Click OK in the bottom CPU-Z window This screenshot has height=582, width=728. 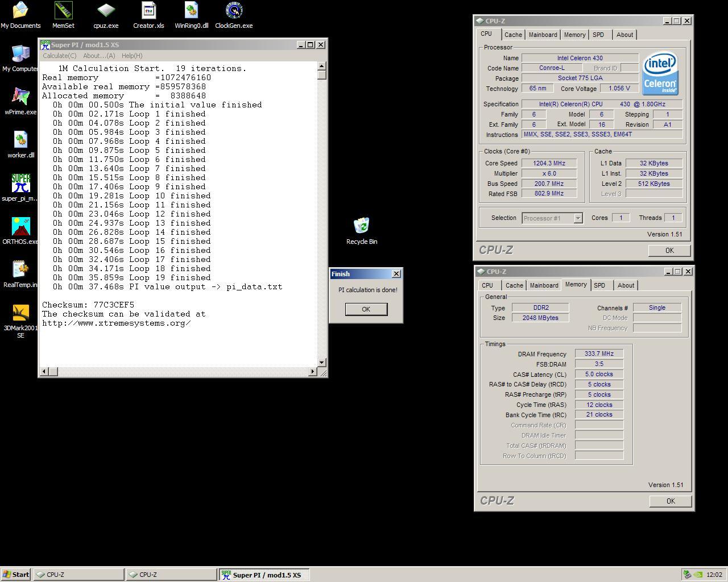coord(671,501)
